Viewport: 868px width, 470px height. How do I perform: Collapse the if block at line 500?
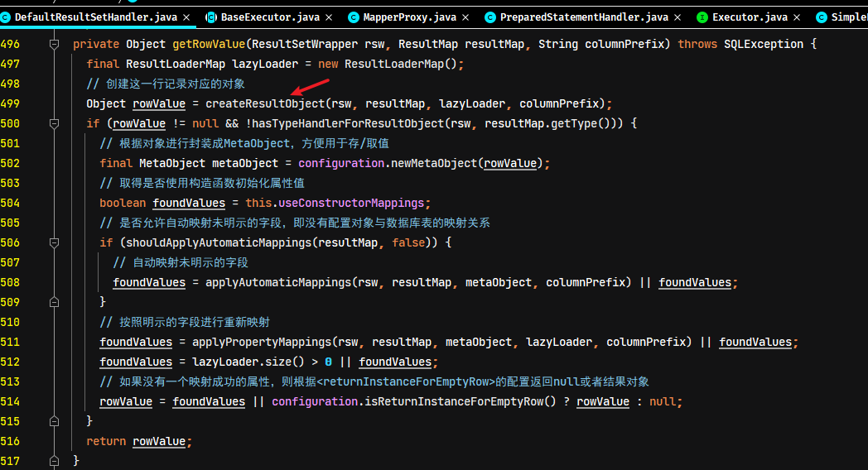point(55,123)
